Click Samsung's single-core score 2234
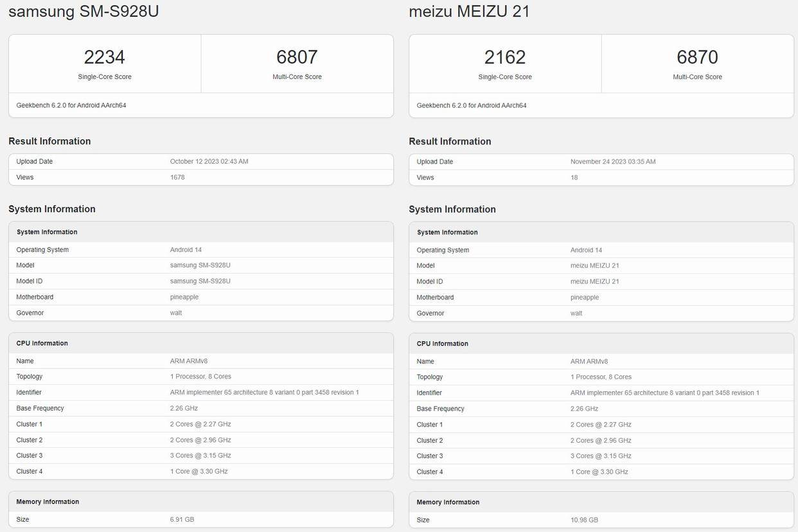The image size is (798, 532). point(104,57)
